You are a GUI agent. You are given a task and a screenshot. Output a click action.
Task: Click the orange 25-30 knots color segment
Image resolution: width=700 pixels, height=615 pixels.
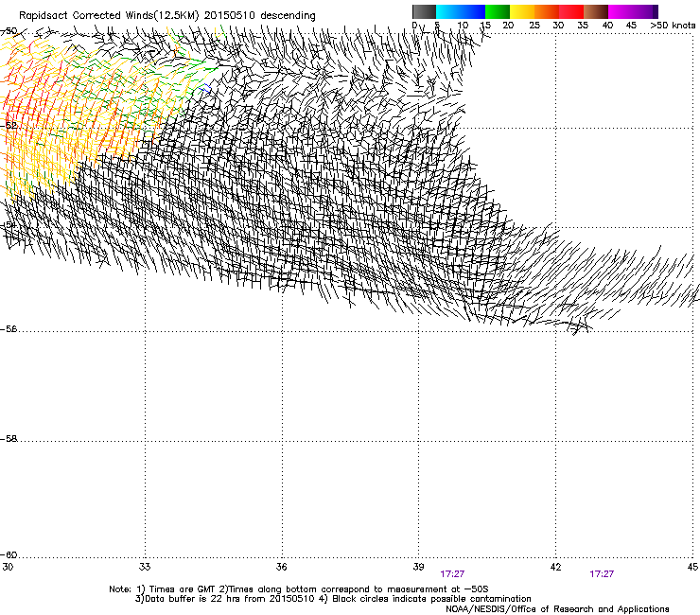547,11
